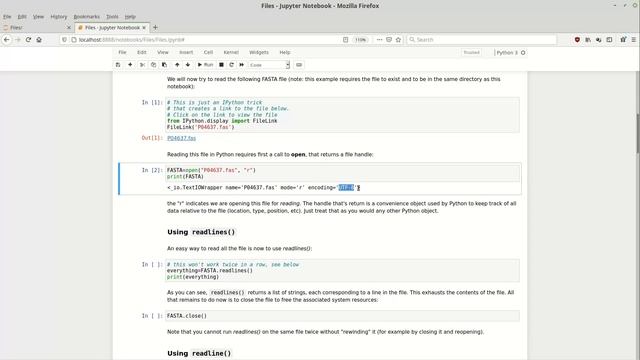Select the FASTA.readlines() code cell
This screenshot has width=640, height=360.
point(342,271)
